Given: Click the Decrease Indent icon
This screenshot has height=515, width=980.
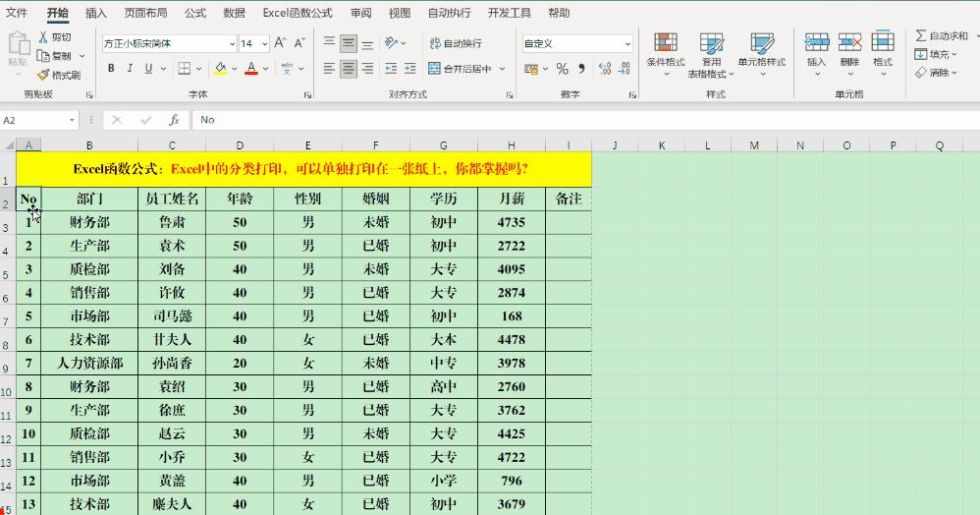Looking at the screenshot, I should point(391,68).
